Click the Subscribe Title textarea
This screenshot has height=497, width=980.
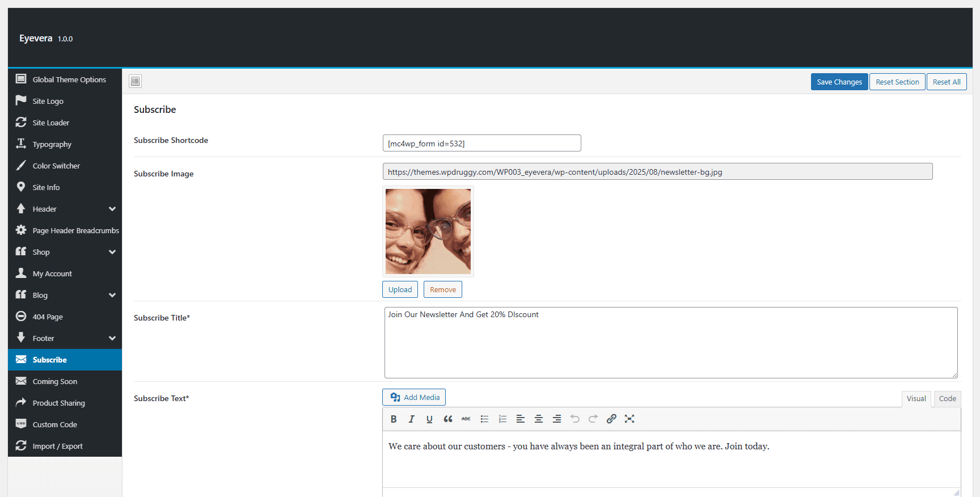coord(671,343)
